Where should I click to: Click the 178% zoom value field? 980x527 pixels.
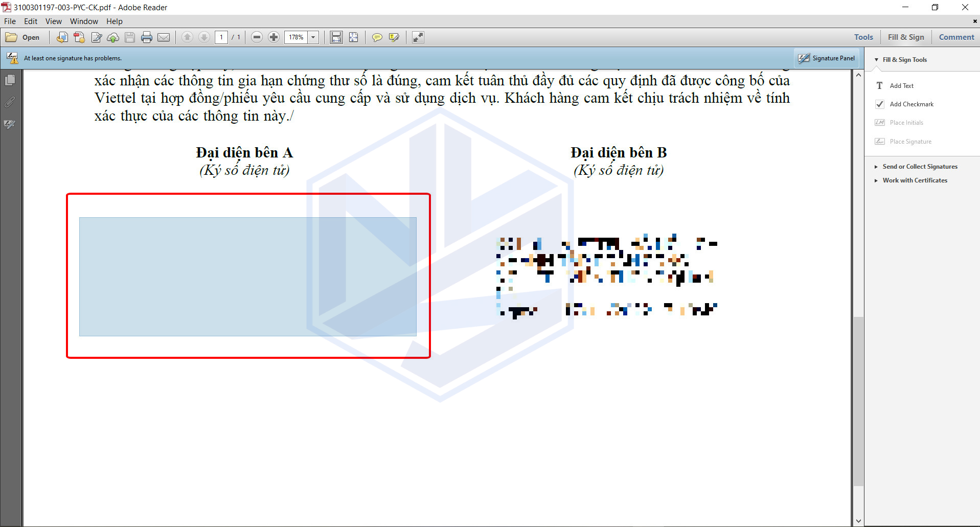pyautogui.click(x=296, y=37)
